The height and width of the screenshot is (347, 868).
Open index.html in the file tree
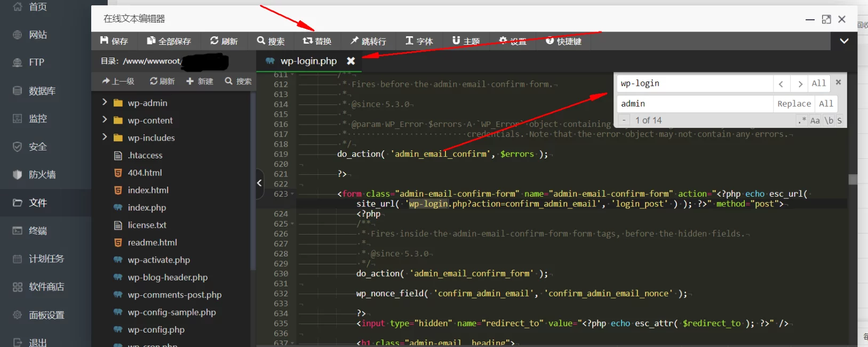[148, 190]
